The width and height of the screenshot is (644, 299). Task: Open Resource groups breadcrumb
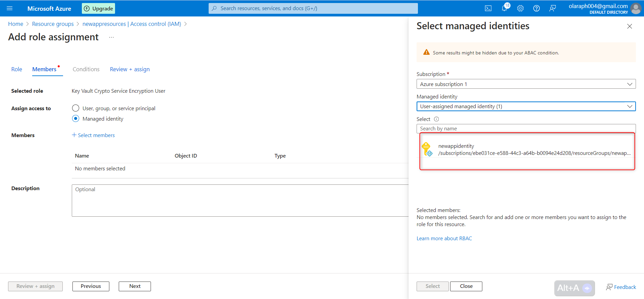point(53,24)
